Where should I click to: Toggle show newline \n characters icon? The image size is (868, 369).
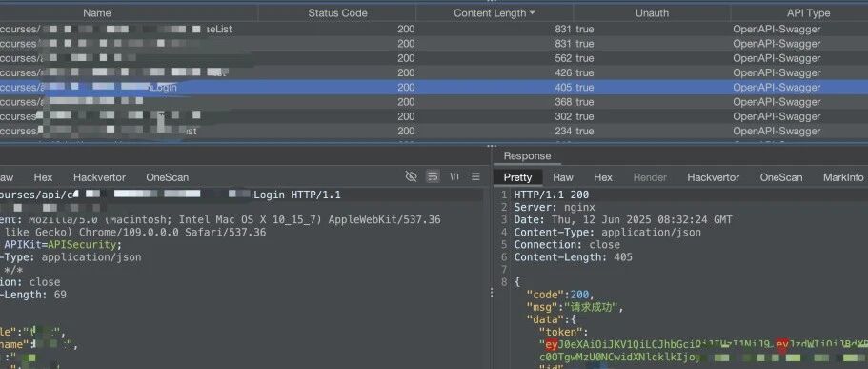(454, 176)
